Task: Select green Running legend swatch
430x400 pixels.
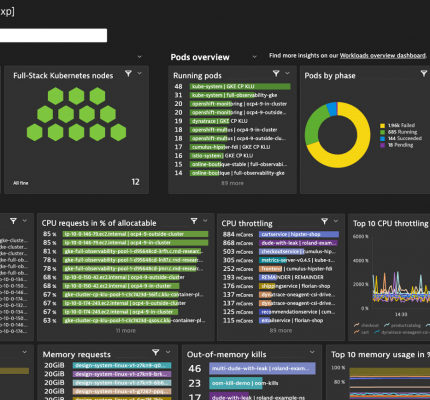Action: point(382,132)
